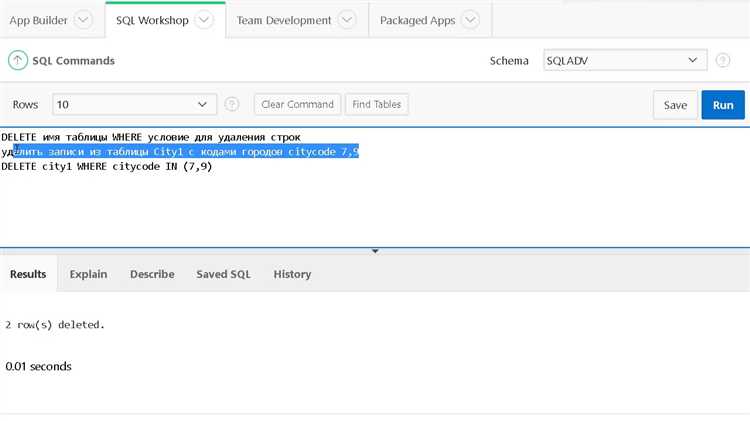750x421 pixels.
Task: Click the DELETE city1 statement line in editor
Action: tap(107, 166)
